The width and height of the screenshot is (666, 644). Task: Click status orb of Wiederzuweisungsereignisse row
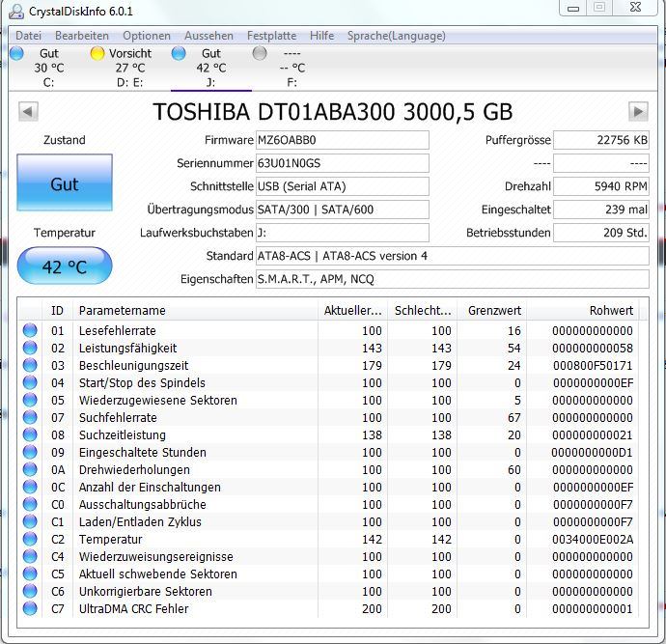click(x=30, y=556)
